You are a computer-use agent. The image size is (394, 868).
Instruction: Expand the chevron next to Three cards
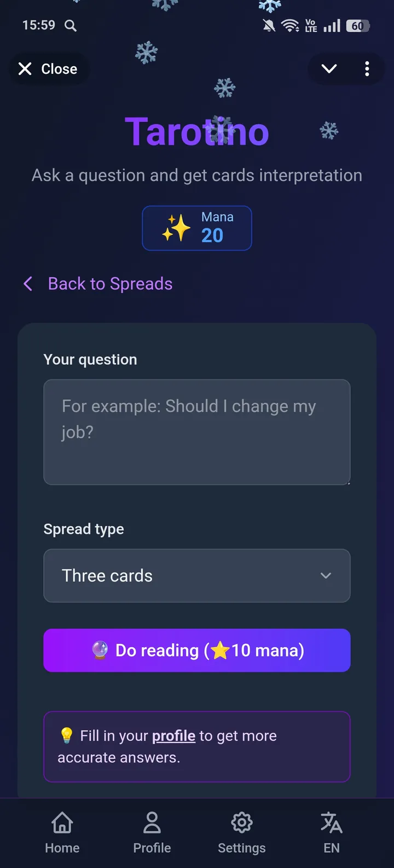(326, 576)
